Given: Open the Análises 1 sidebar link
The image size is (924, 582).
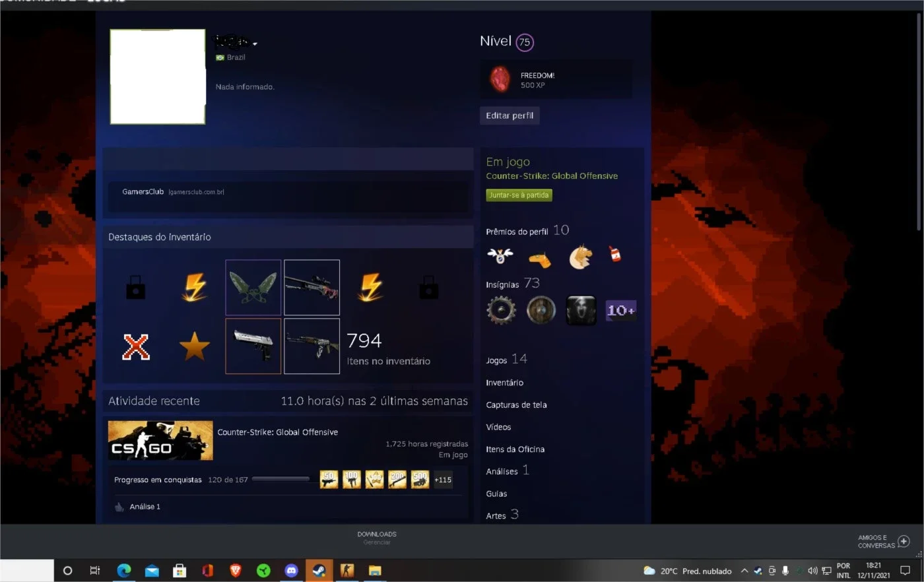Looking at the screenshot, I should click(508, 470).
